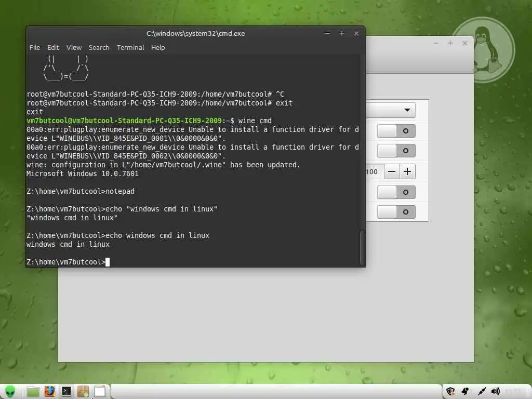Open the terminal View menu
The width and height of the screenshot is (532, 399).
(x=74, y=47)
